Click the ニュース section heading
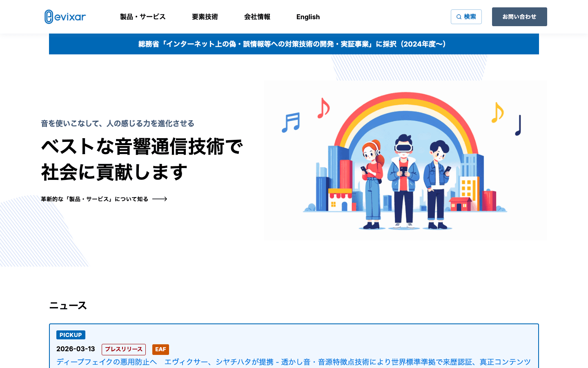Screen dimensions: 588x368 coord(68,305)
